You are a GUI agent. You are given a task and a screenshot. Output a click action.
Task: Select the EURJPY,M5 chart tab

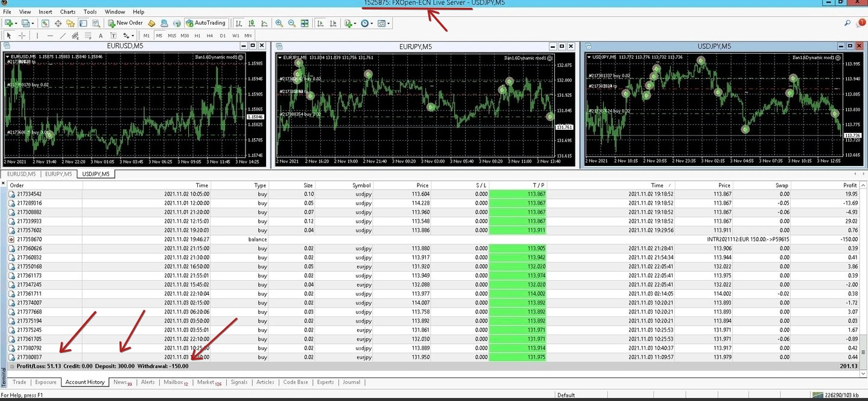(59, 174)
